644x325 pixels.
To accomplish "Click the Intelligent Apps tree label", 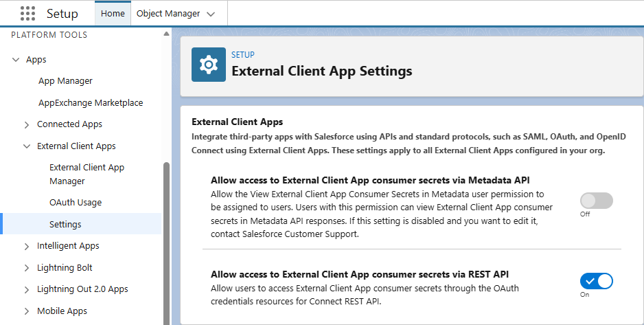I will (68, 246).
